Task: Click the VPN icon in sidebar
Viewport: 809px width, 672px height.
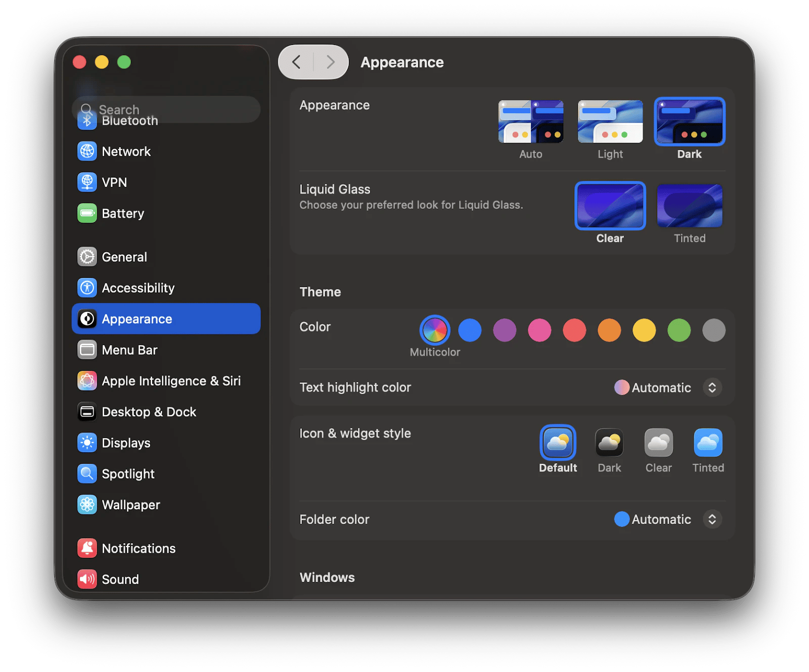Action: pyautogui.click(x=87, y=182)
